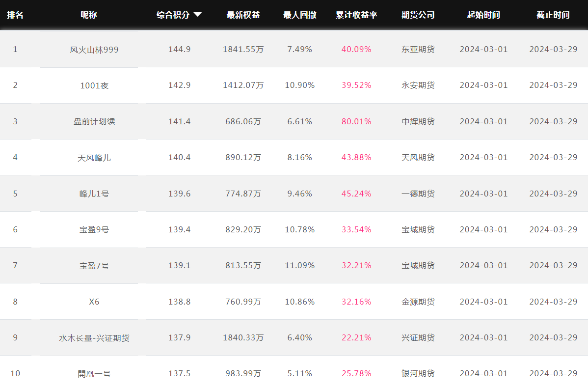Select return rate 25.78%

point(356,373)
